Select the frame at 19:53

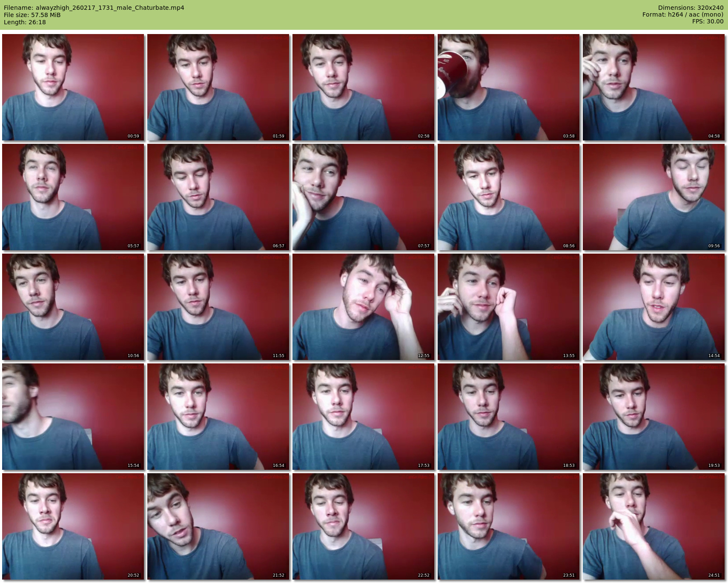654,417
